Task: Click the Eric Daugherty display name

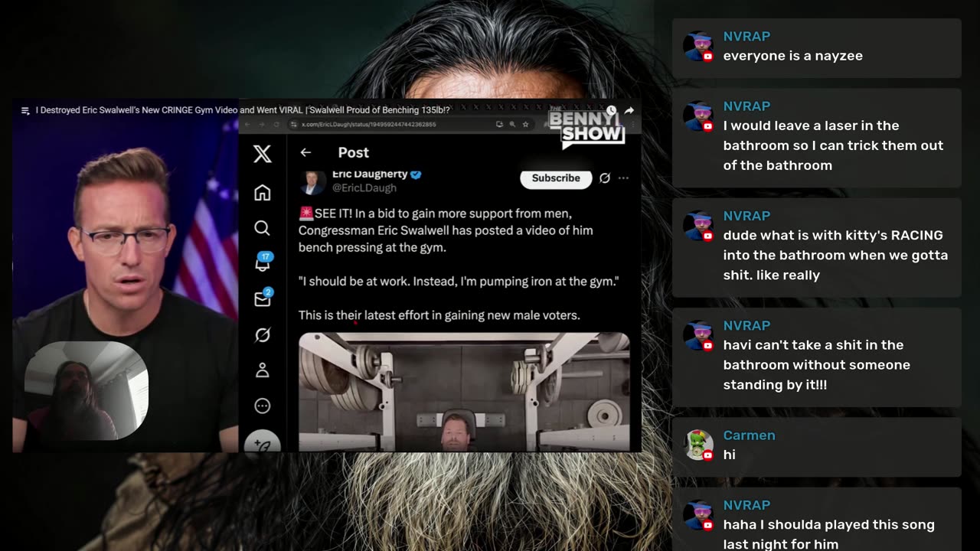Action: click(x=369, y=174)
